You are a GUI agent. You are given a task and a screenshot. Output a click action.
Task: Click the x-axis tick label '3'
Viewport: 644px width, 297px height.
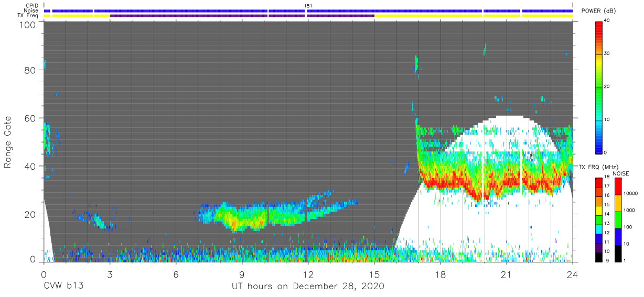(110, 274)
